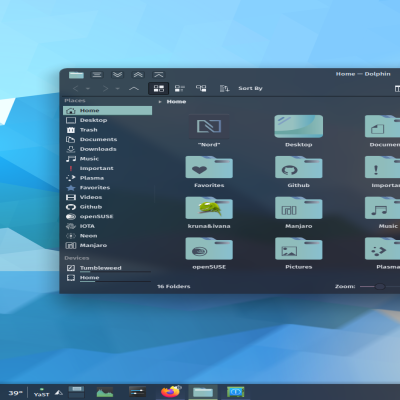The height and width of the screenshot is (400, 400).
Task: Click the double chevron down title bar button
Action: point(117,75)
